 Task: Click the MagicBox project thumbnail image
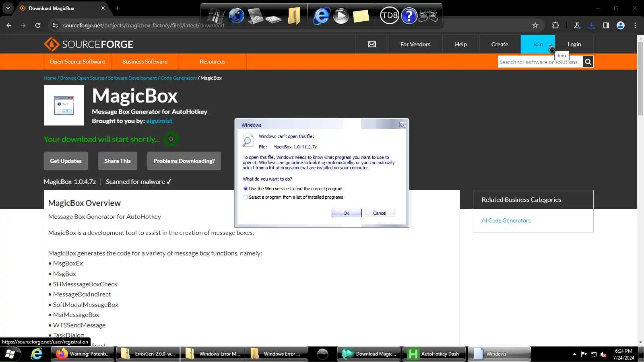(64, 105)
